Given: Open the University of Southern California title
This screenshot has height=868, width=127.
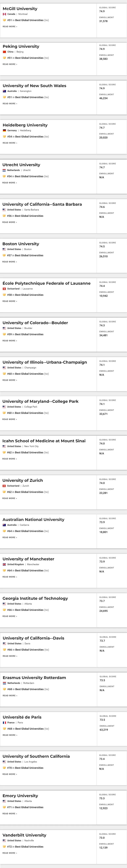Looking at the screenshot, I should (36, 756).
